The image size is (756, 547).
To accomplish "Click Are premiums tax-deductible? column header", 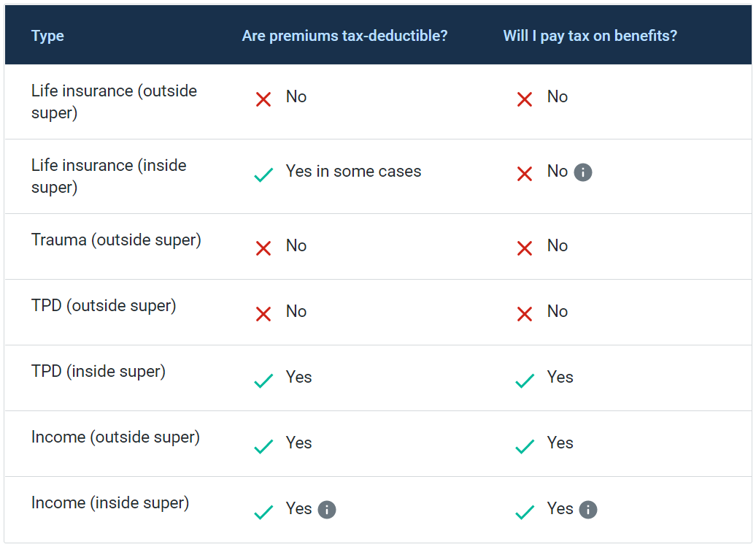I will 344,36.
